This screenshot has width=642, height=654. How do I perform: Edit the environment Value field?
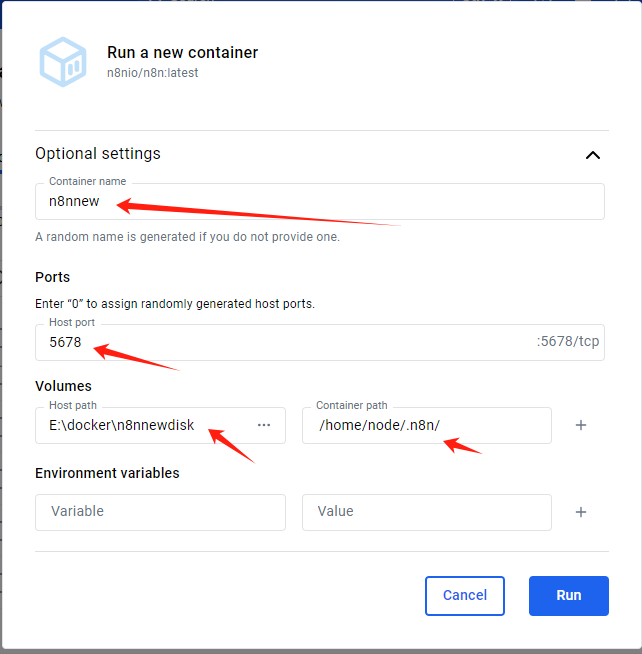pos(427,512)
